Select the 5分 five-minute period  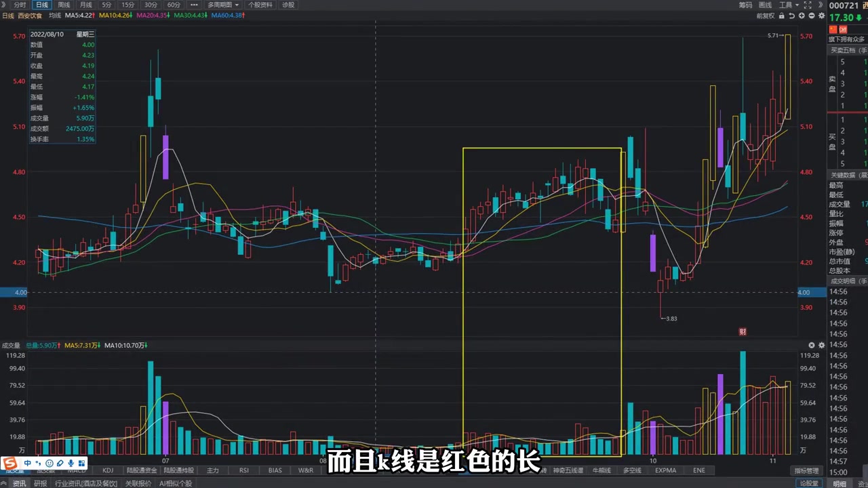click(x=106, y=5)
